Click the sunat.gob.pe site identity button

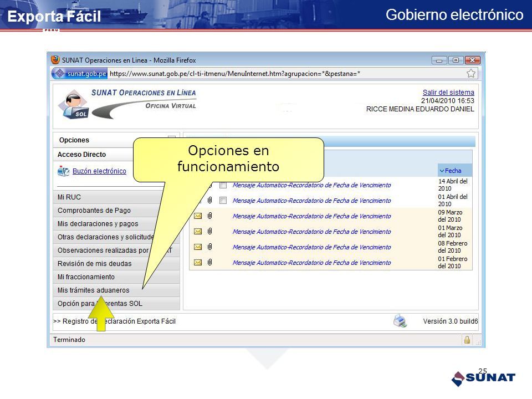coord(80,73)
